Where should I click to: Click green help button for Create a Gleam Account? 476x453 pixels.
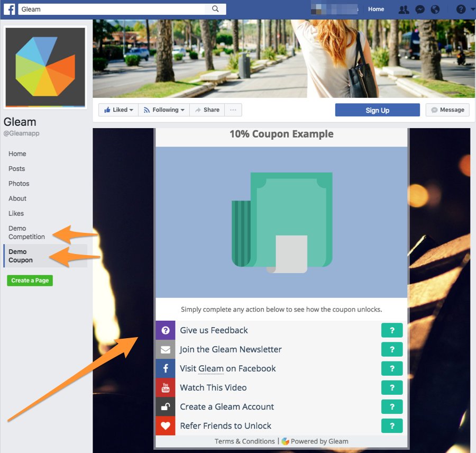pos(392,407)
